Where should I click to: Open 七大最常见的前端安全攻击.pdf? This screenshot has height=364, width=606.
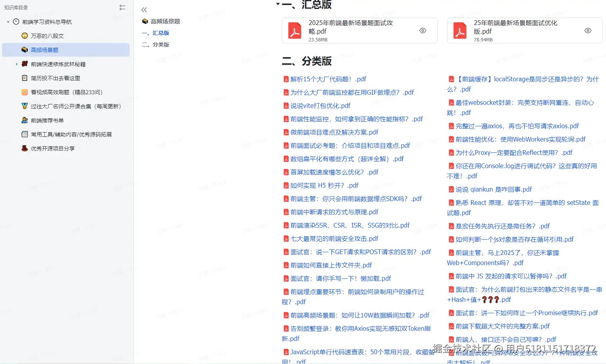tap(334, 238)
